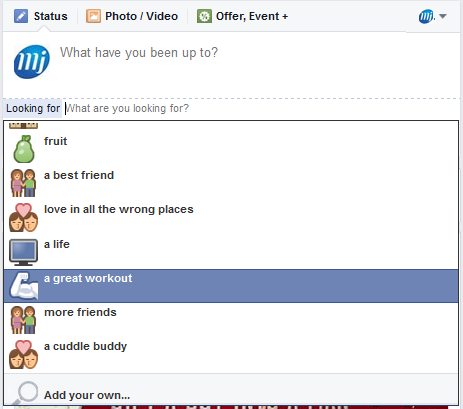Switch to the Status tab
This screenshot has height=409, width=463.
(x=41, y=16)
